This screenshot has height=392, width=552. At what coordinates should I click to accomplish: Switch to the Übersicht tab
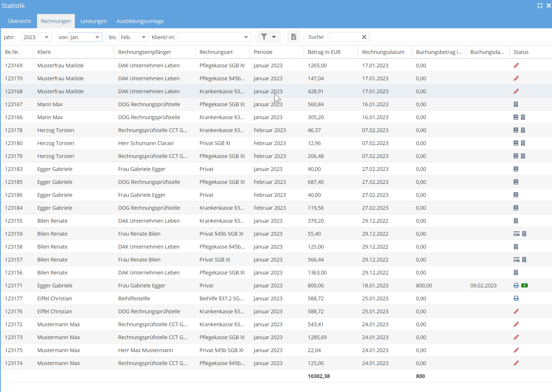pos(19,21)
